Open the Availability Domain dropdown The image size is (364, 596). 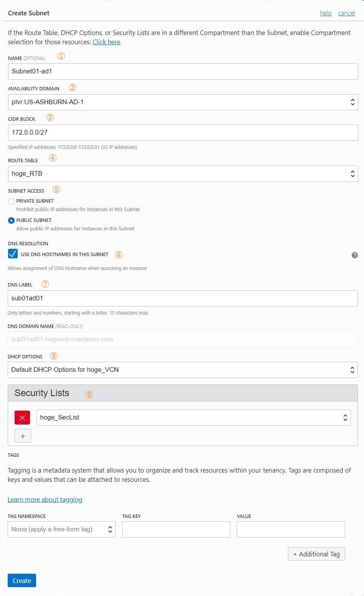click(183, 102)
